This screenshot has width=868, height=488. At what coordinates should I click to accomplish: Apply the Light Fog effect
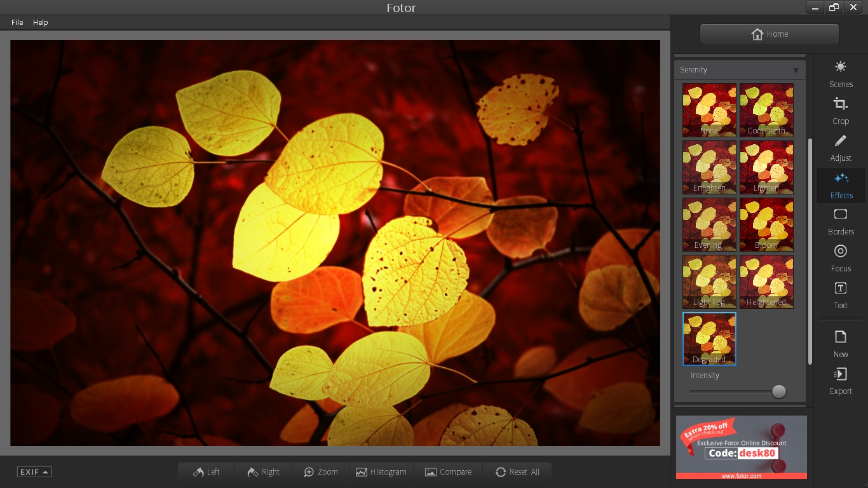tap(710, 281)
